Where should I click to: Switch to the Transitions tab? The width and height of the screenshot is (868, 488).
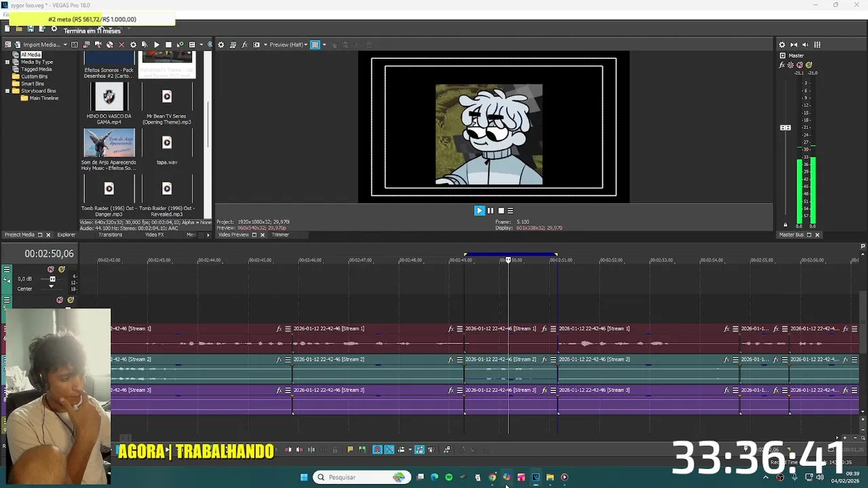[110, 235]
